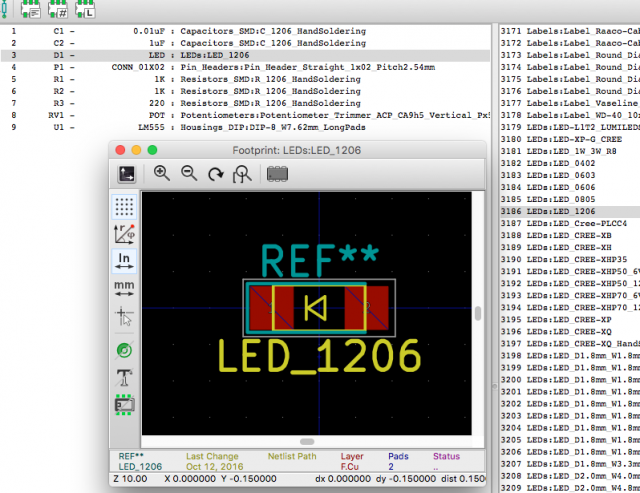Select footprint 3187 LEDs:LED_Cree-PLCC4
Screen dimensions: 640x493
570,224
